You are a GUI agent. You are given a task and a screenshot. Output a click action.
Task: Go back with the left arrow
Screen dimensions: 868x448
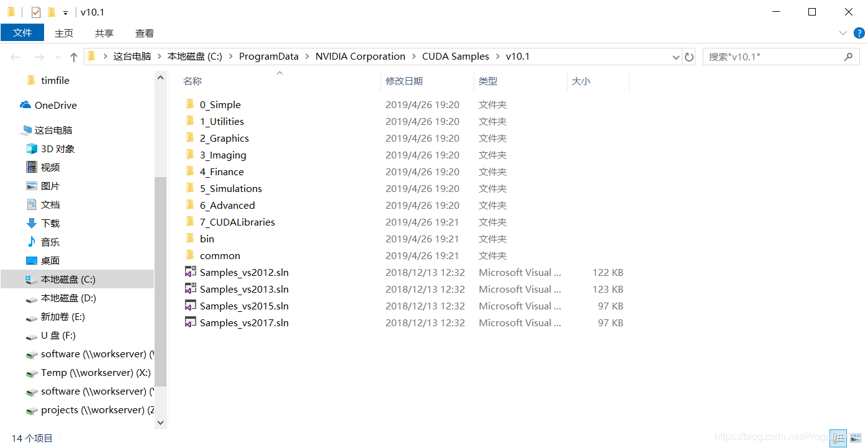click(17, 57)
